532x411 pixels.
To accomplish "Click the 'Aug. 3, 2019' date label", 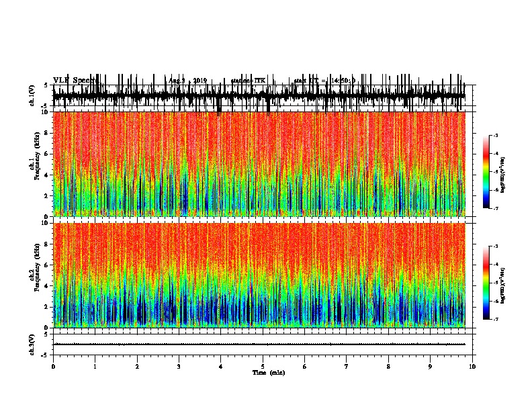I will 187,81.
